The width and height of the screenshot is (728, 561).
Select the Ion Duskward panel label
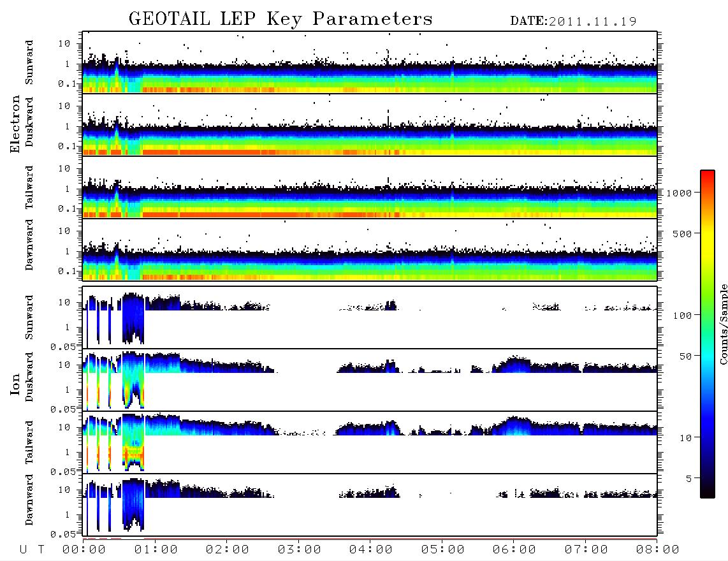click(29, 377)
